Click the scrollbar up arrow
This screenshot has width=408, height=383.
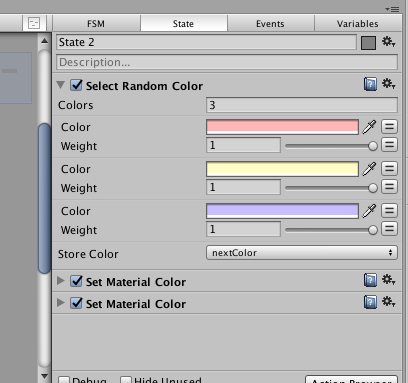click(45, 41)
